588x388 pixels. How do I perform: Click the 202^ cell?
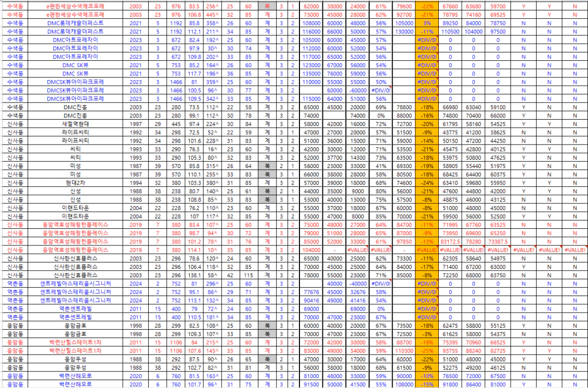(212, 57)
